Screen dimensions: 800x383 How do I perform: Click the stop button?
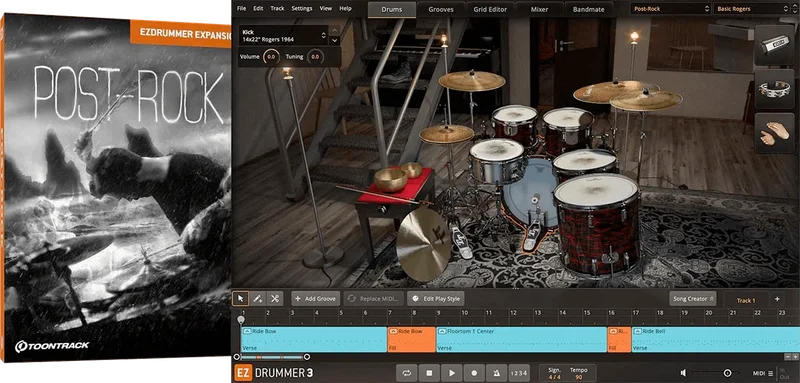(429, 373)
